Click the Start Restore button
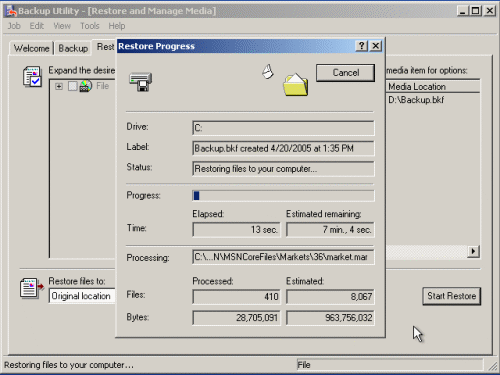500x375 pixels. point(451,296)
